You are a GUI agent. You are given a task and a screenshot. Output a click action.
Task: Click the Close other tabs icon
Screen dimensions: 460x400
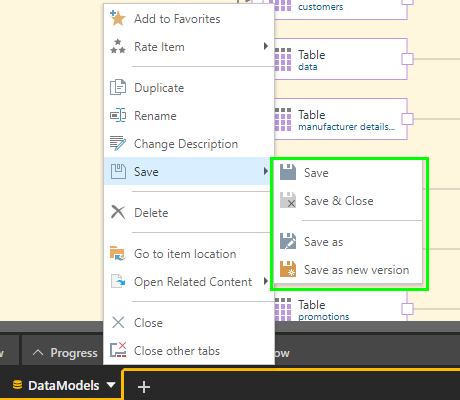(x=118, y=350)
